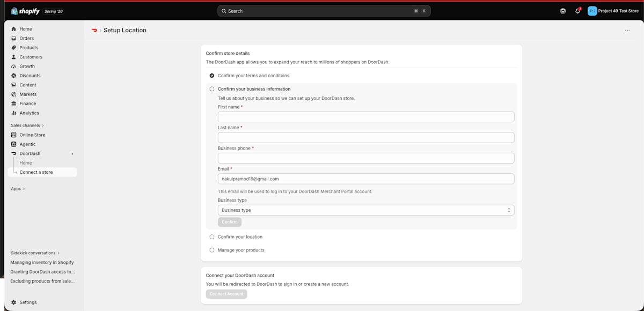Click the Spring '26 edition badge
Screen dimensions: 644x311
54,11
